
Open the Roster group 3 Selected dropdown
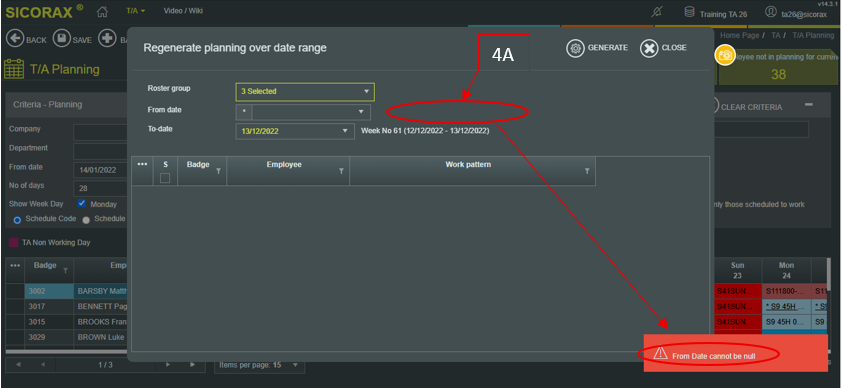[305, 92]
